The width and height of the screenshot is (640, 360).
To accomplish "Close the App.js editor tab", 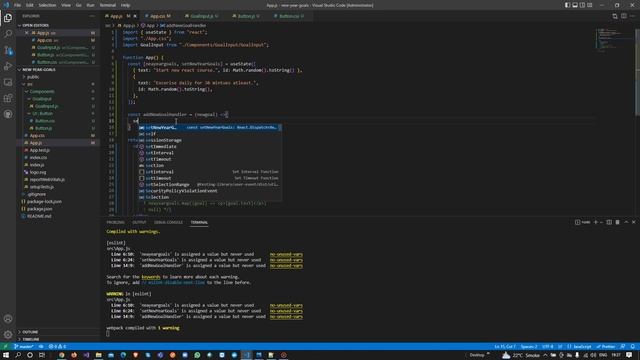I will tap(135, 16).
